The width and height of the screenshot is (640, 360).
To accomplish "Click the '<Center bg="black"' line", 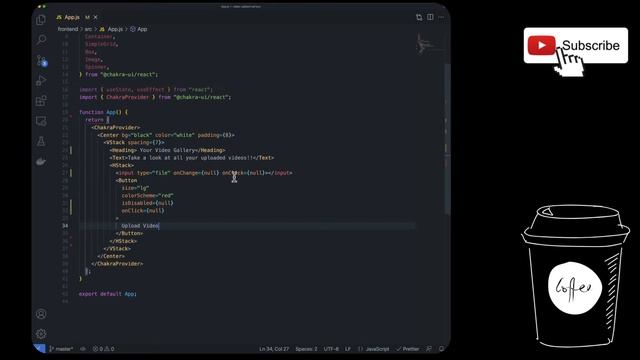I will coord(166,135).
